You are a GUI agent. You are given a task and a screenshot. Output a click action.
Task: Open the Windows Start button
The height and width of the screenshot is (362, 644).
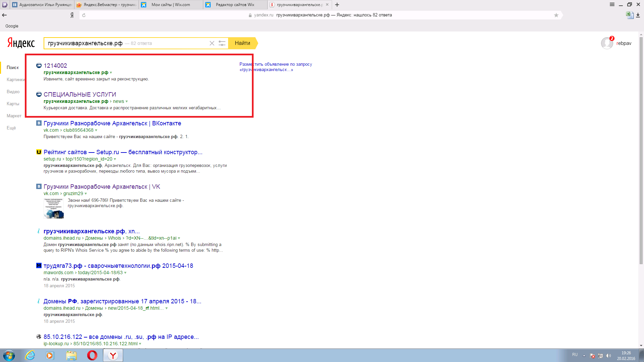tap(9, 355)
